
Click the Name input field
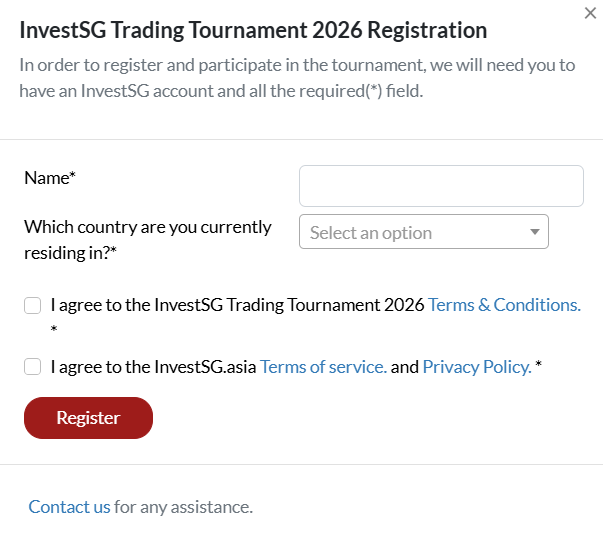[440, 186]
